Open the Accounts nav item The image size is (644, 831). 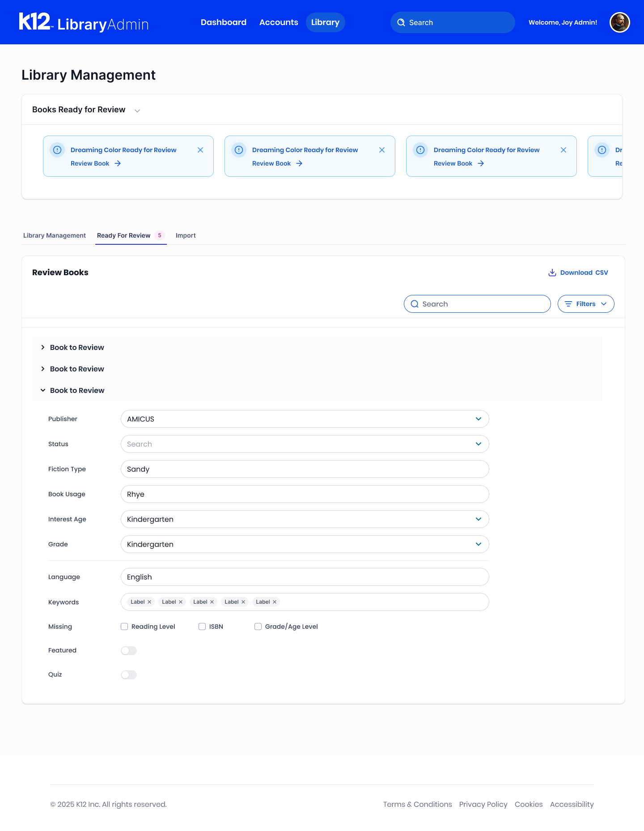coord(279,22)
